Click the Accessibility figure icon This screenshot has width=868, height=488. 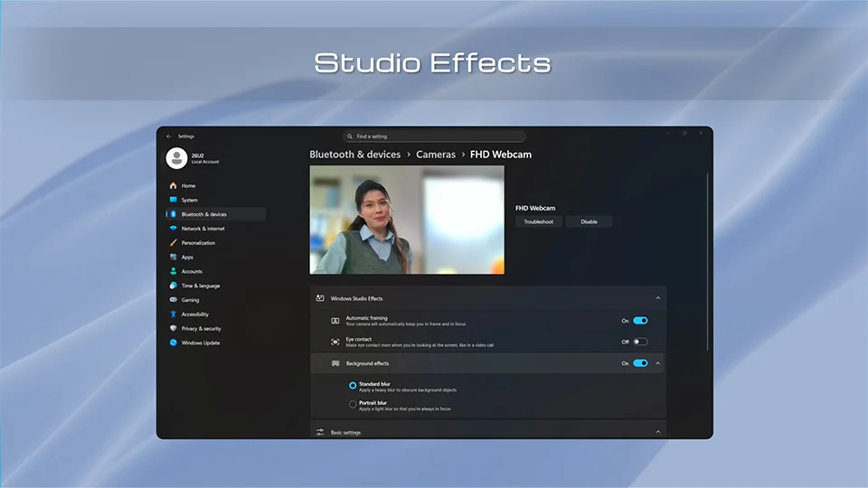174,314
